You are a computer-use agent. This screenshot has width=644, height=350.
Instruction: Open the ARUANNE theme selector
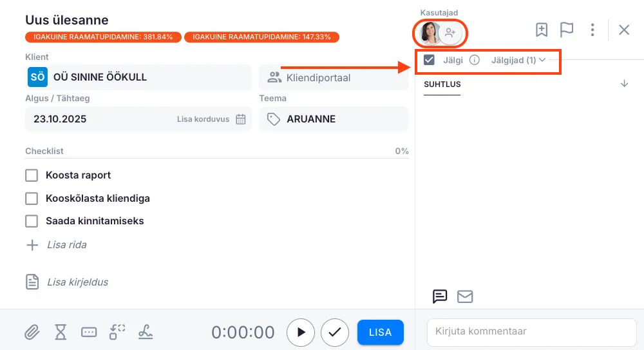click(x=334, y=119)
